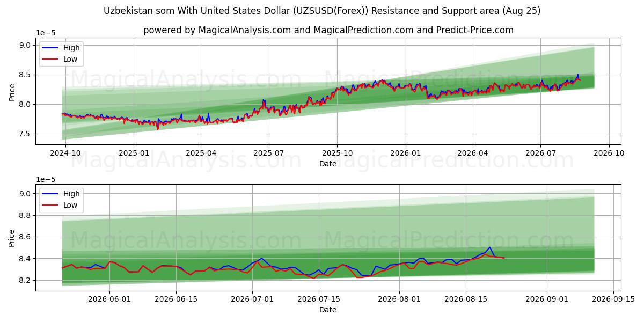Screen dimensions: 644x322
Task: Click the 'Date' axis label under top chart
Action: point(328,164)
